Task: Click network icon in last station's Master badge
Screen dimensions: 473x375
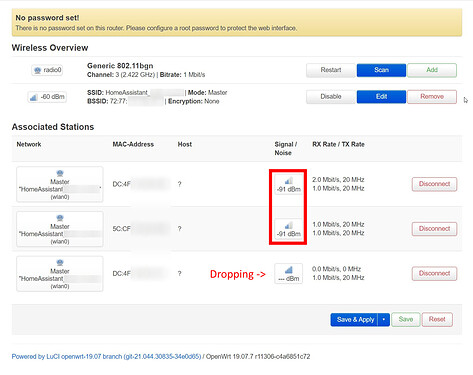Action: click(x=60, y=262)
